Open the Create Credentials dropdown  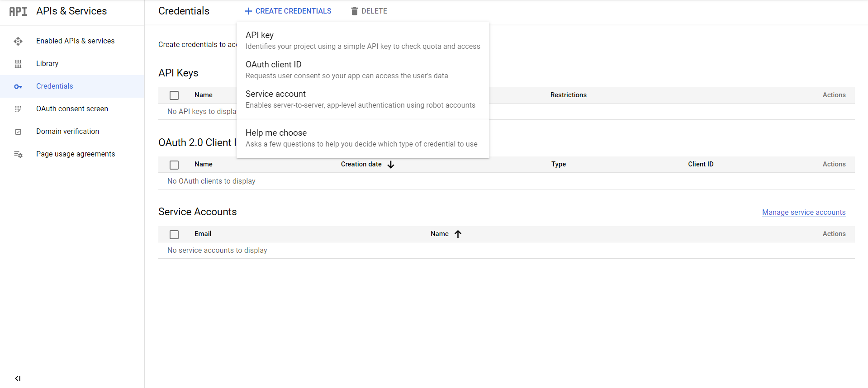point(288,11)
